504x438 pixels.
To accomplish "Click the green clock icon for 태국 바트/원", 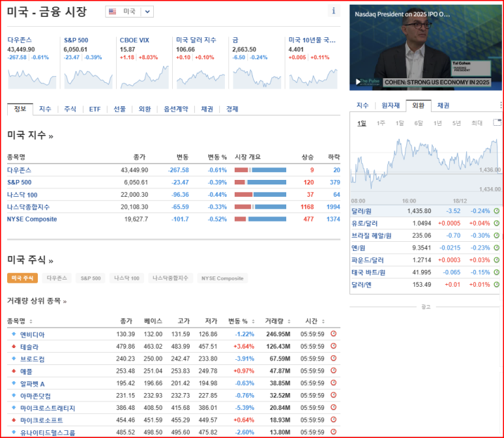I will click(x=497, y=272).
